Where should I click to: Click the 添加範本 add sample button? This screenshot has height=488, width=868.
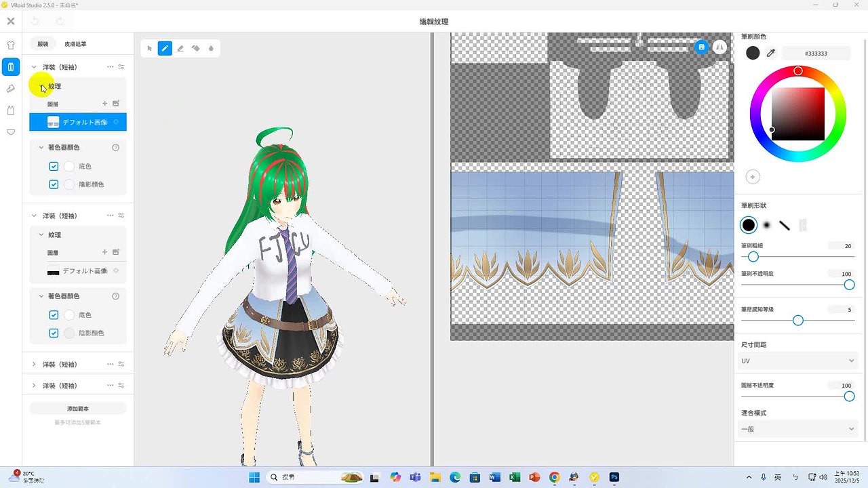(x=77, y=407)
